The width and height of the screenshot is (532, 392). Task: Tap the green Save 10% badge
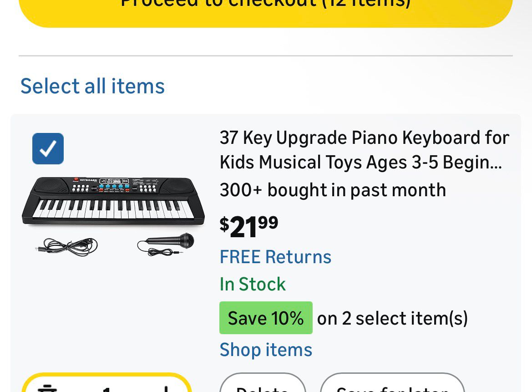point(266,318)
